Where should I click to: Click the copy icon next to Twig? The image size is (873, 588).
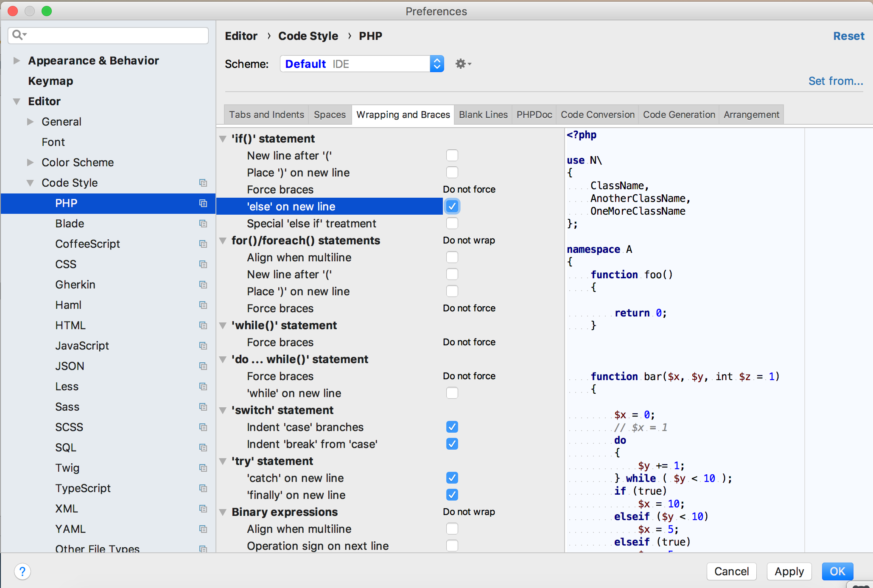coord(203,468)
